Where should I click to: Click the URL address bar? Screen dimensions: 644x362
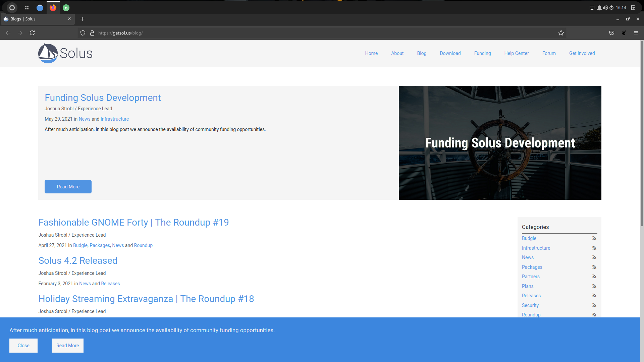point(322,33)
